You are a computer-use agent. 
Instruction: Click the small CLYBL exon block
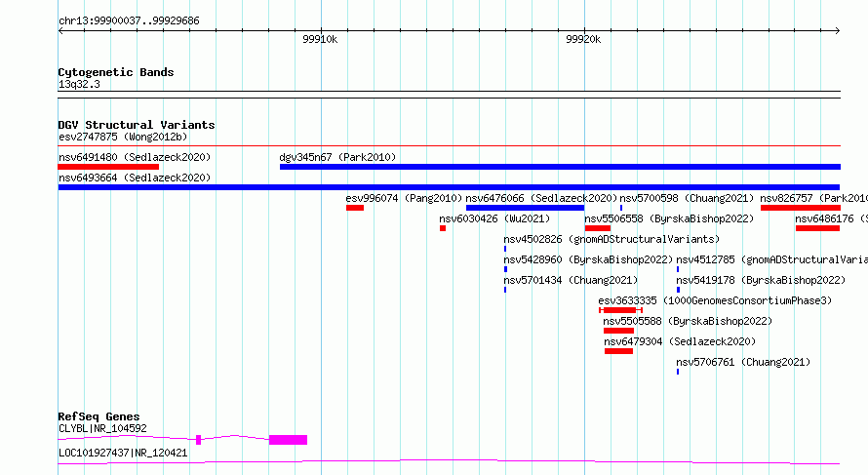198,440
